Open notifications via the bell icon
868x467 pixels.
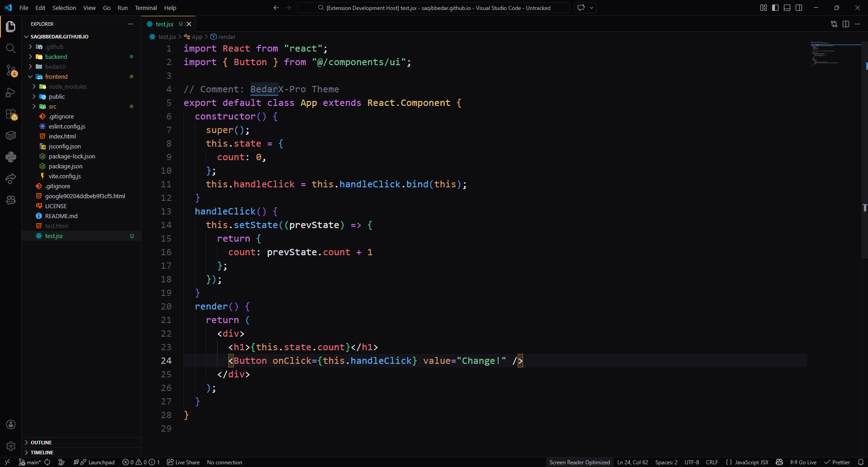[861, 462]
